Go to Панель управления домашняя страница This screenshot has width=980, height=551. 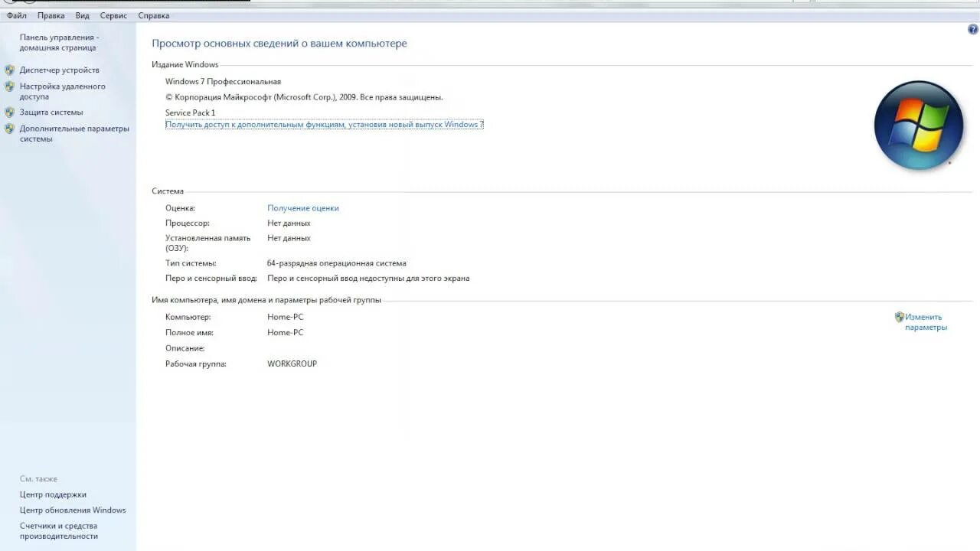pyautogui.click(x=59, y=42)
